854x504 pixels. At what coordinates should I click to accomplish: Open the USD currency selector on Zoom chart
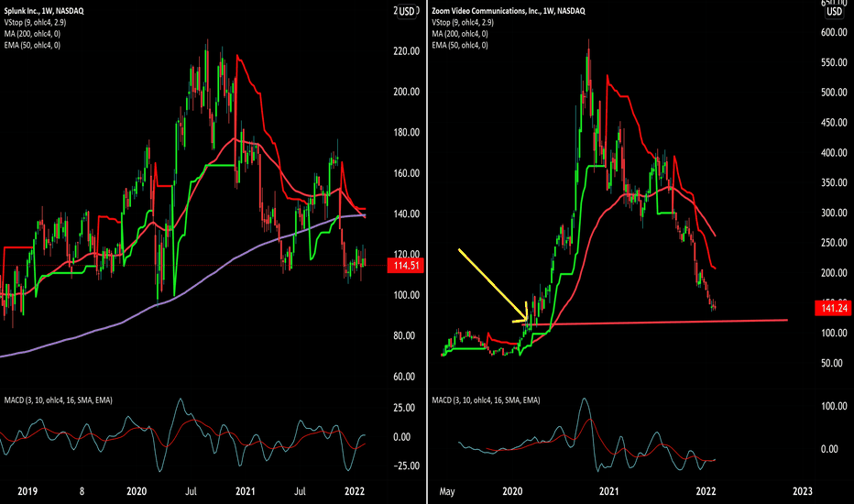pos(835,11)
